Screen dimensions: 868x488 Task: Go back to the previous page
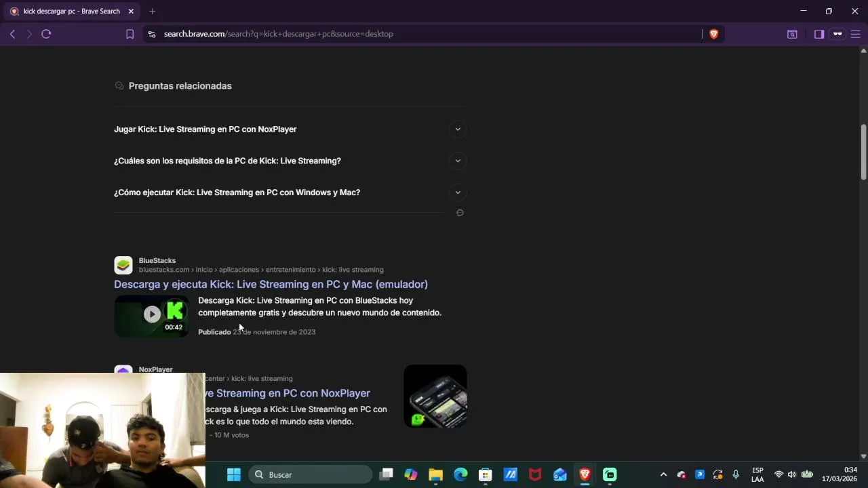[12, 34]
